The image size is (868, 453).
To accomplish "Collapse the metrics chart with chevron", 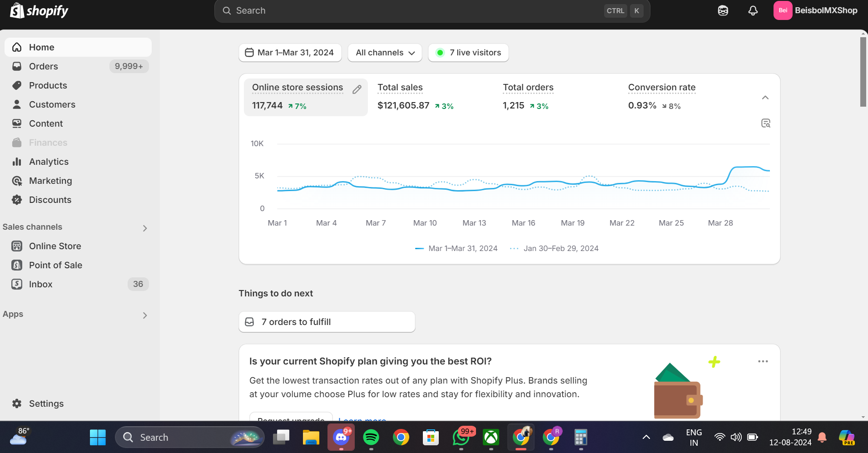I will 765,98.
